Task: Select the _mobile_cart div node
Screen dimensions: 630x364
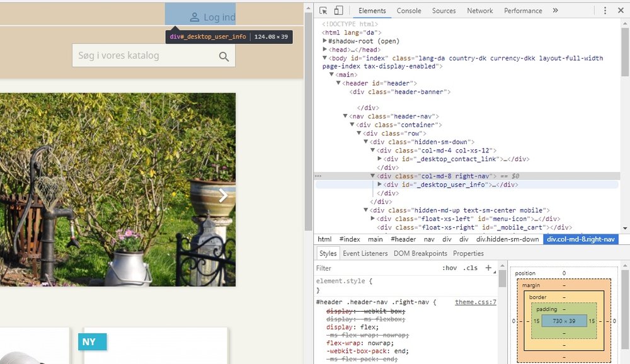Action: (474, 227)
